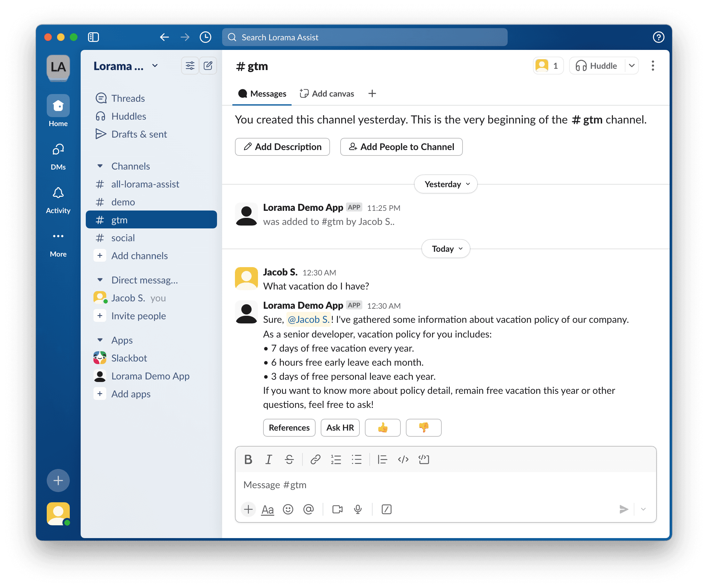Click the code block formatting icon
The image size is (708, 588).
click(423, 459)
